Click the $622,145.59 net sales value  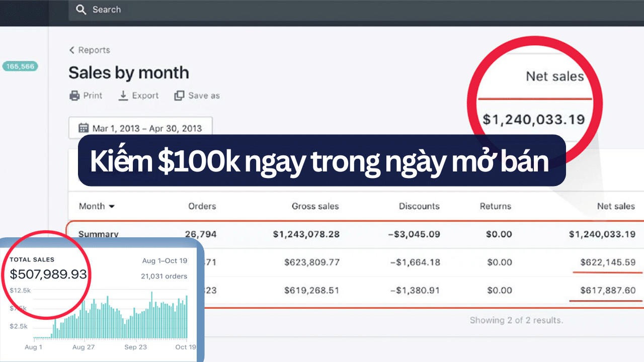(x=607, y=262)
